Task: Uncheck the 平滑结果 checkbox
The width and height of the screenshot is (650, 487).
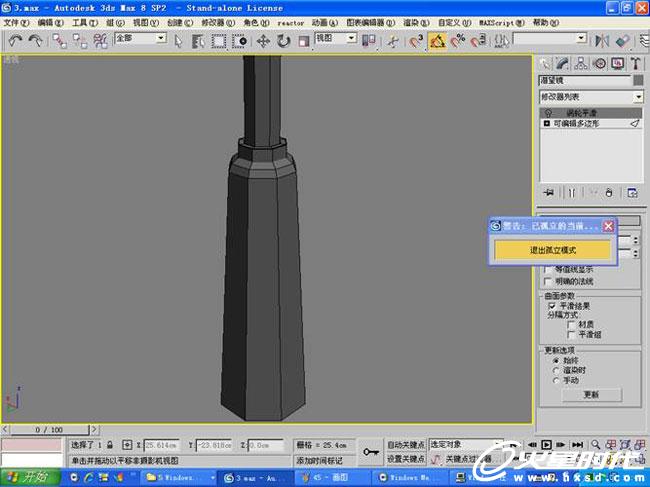Action: [x=552, y=306]
